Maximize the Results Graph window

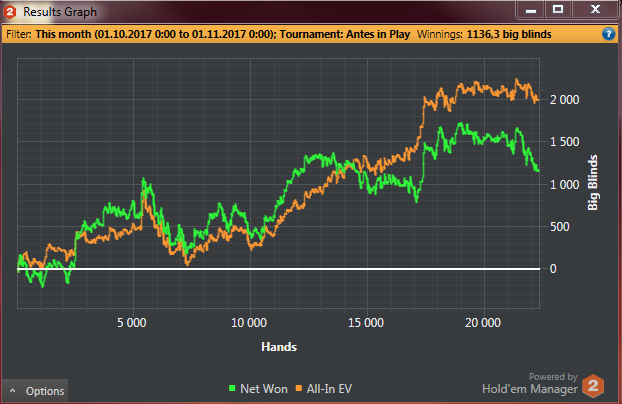[x=558, y=10]
